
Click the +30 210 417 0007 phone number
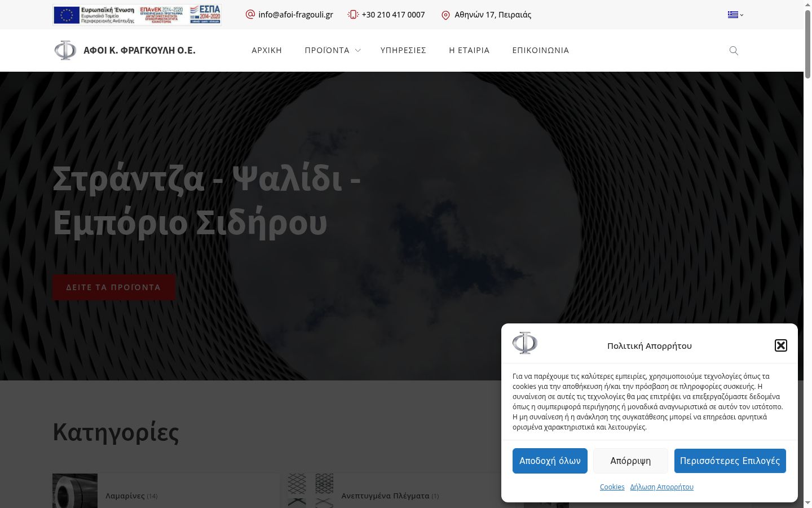coord(393,15)
